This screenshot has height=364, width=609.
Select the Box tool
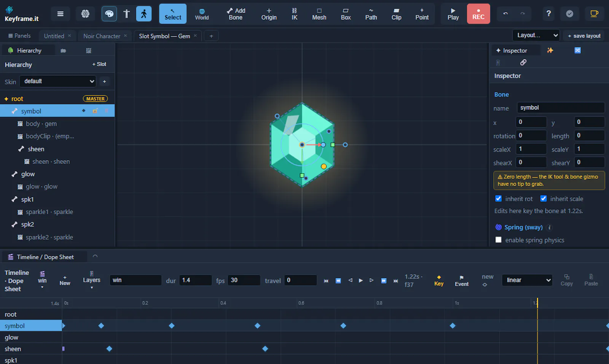[x=346, y=14]
